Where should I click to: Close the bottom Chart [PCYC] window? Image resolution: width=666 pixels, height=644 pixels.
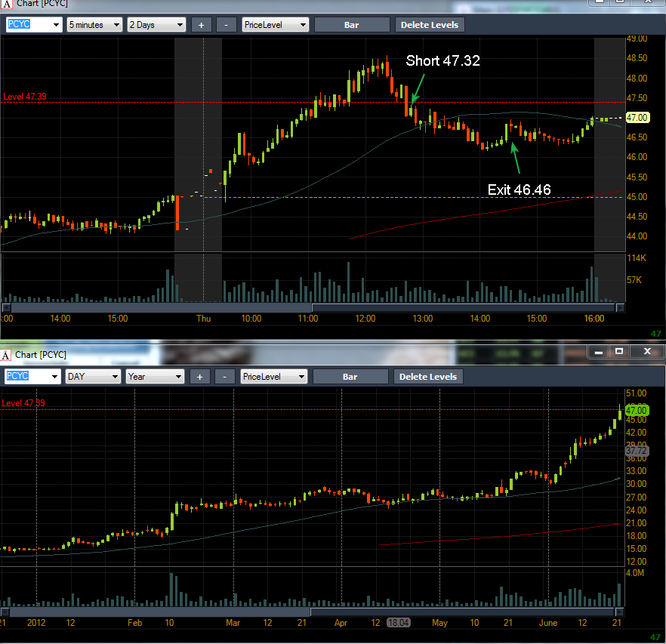tap(647, 351)
